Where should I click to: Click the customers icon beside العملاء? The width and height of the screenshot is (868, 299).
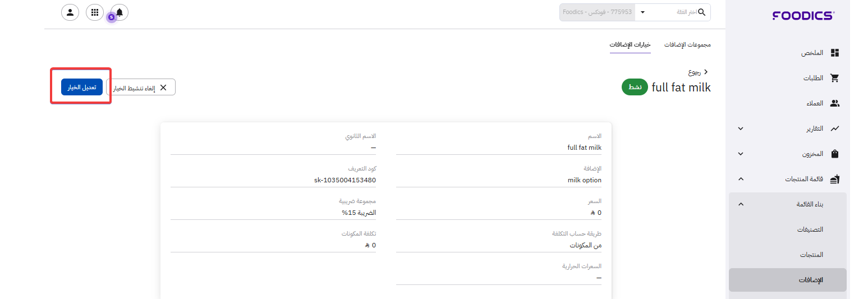pyautogui.click(x=834, y=103)
